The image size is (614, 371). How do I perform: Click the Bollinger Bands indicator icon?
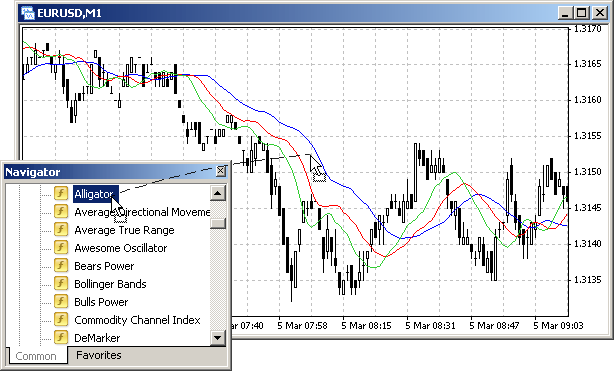61,283
